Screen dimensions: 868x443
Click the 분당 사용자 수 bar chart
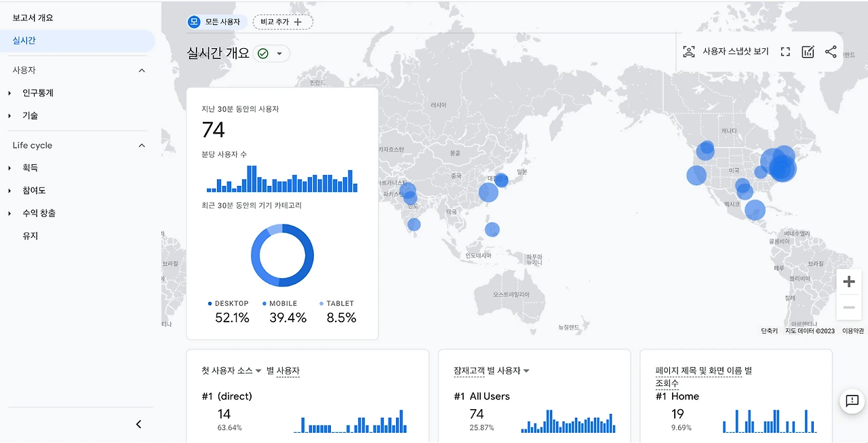click(282, 179)
